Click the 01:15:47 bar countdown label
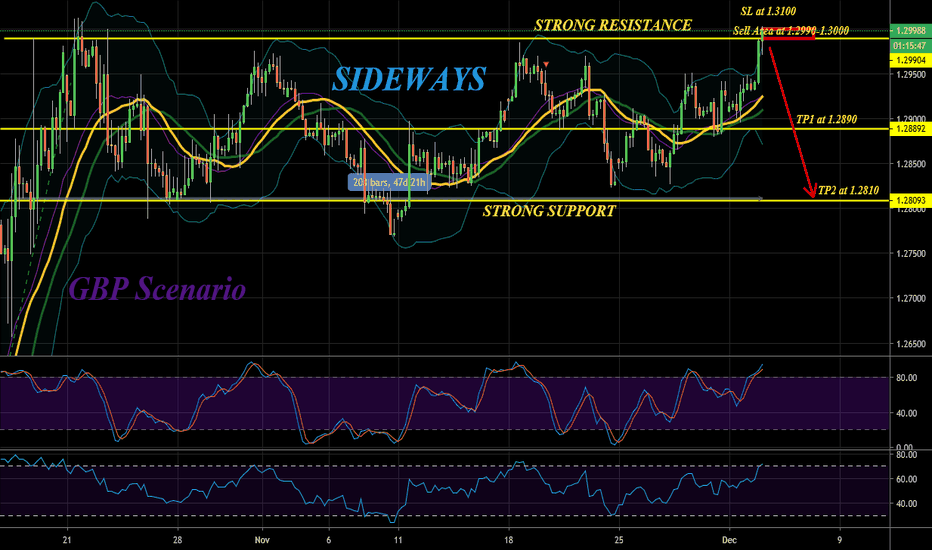Screen dimensions: 932x550 (910, 46)
